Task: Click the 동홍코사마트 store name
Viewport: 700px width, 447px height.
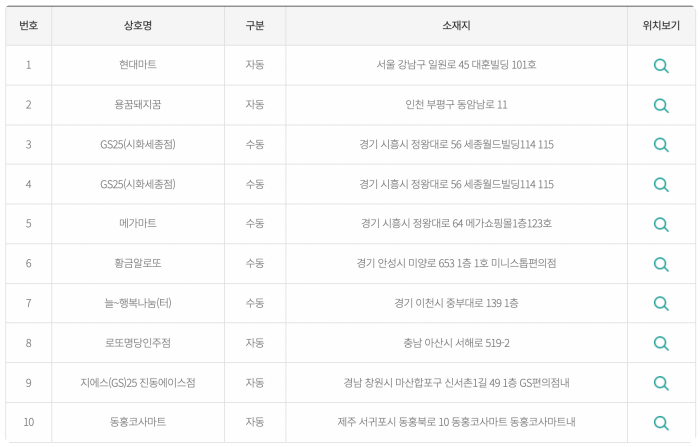Action: (138, 422)
